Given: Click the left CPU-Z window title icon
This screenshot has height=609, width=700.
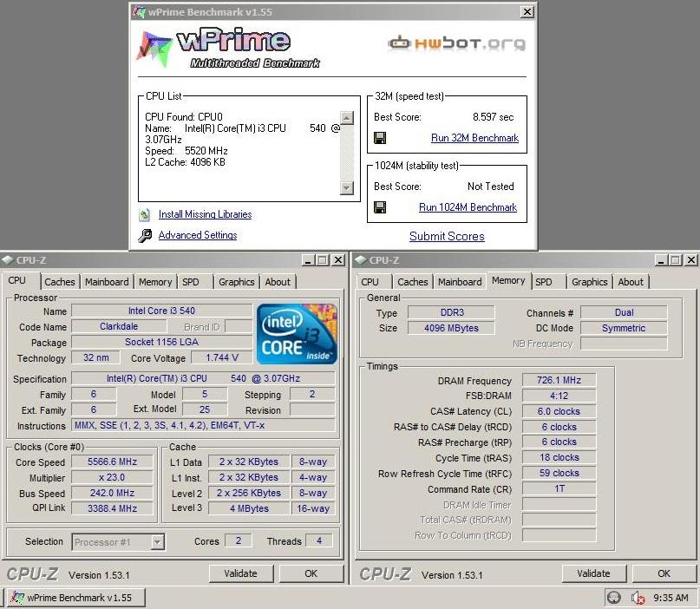Looking at the screenshot, I should (7, 260).
